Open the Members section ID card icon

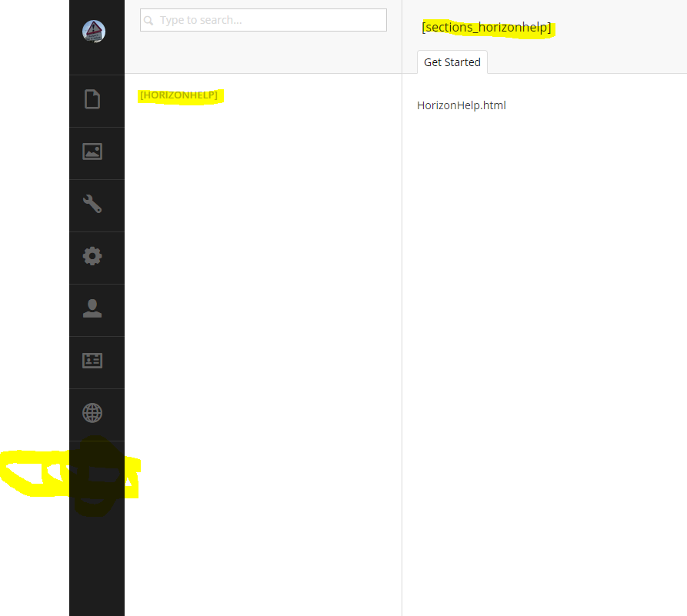[x=92, y=361]
